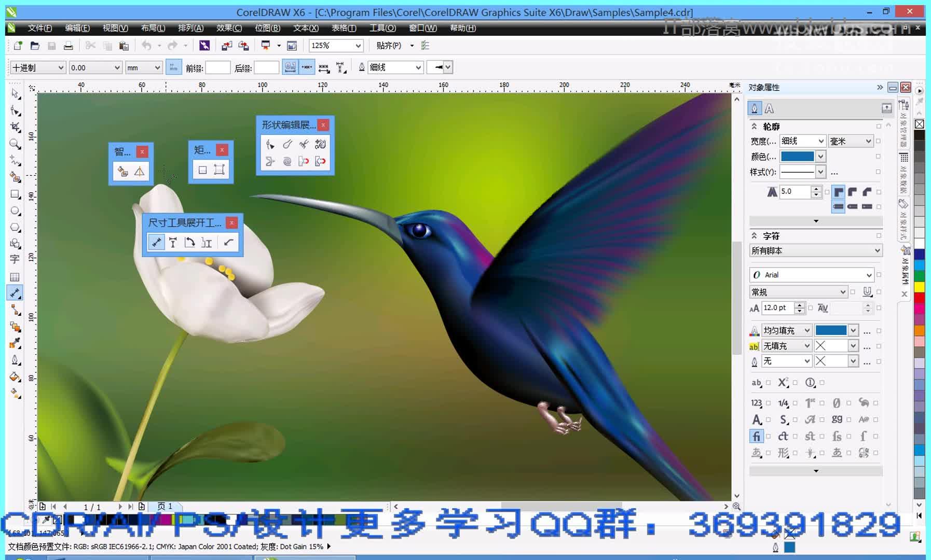Open the Arial font dropdown
Image resolution: width=931 pixels, height=560 pixels.
[870, 275]
